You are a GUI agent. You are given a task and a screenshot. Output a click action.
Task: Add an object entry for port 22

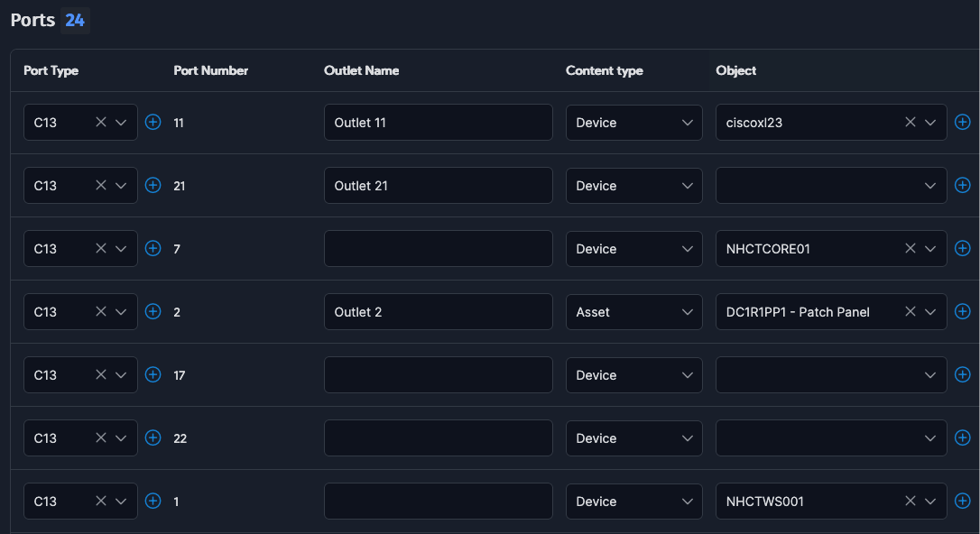[x=962, y=437]
